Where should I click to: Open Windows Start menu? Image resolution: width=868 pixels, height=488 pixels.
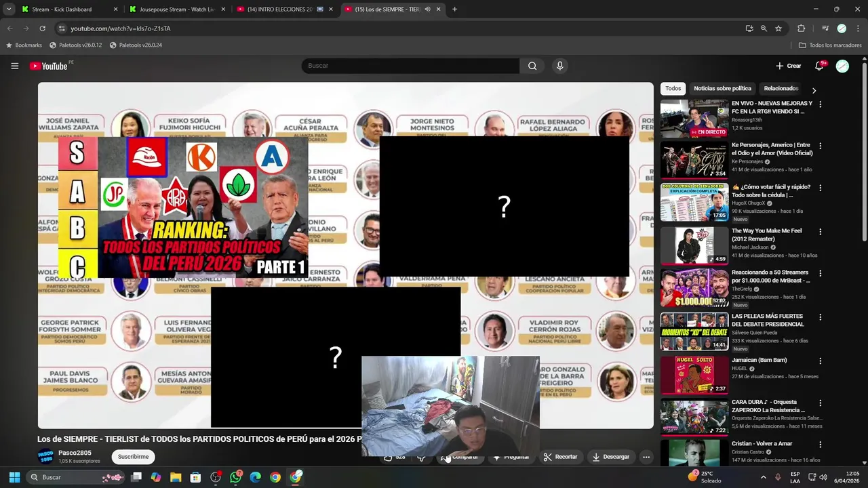pyautogui.click(x=14, y=477)
